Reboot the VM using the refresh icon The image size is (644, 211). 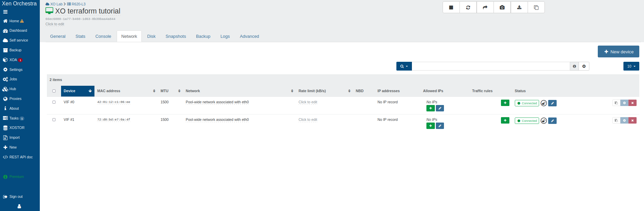468,7
